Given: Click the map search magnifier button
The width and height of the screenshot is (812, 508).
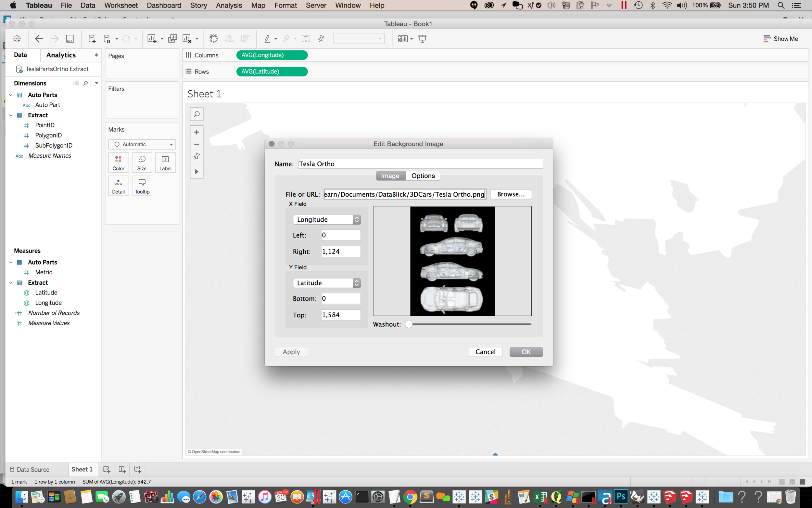Looking at the screenshot, I should tap(197, 114).
